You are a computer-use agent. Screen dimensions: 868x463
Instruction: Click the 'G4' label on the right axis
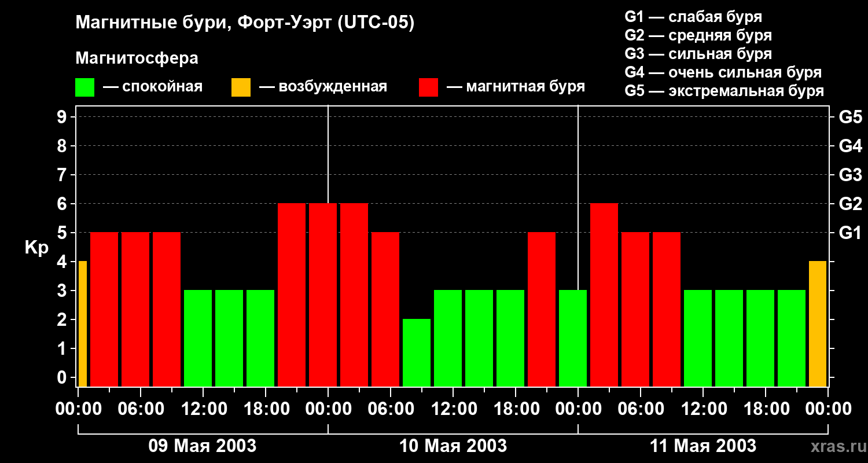[850, 146]
